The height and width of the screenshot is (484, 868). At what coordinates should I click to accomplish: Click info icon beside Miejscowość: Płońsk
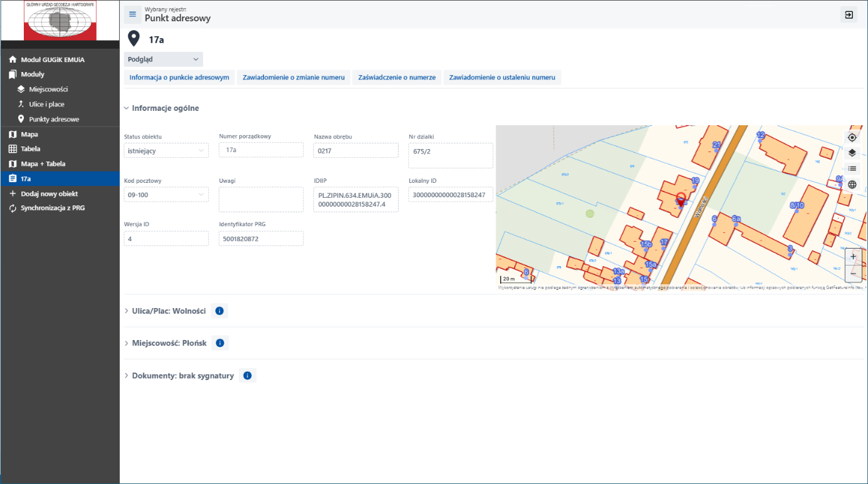220,343
